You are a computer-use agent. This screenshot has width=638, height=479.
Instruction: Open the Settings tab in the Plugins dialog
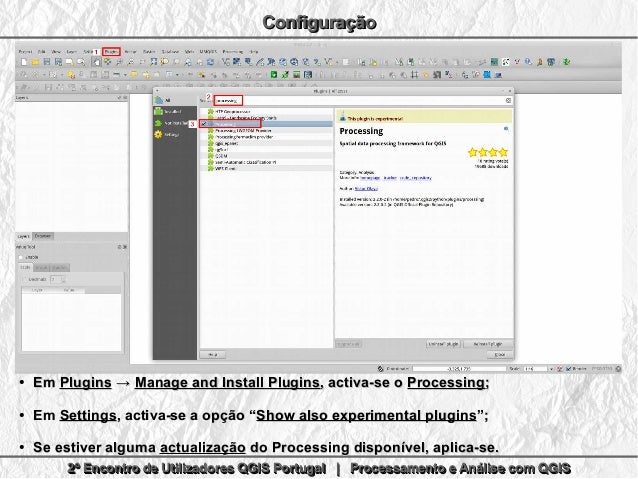[x=175, y=135]
